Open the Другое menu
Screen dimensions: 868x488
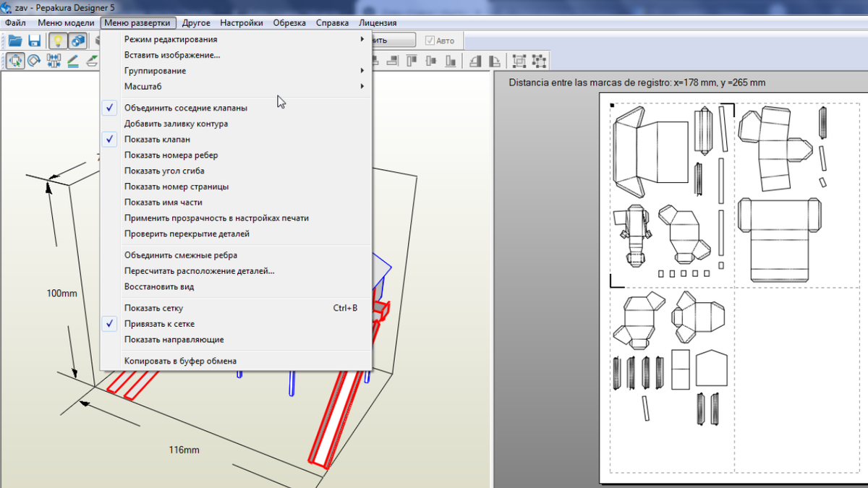coord(196,22)
